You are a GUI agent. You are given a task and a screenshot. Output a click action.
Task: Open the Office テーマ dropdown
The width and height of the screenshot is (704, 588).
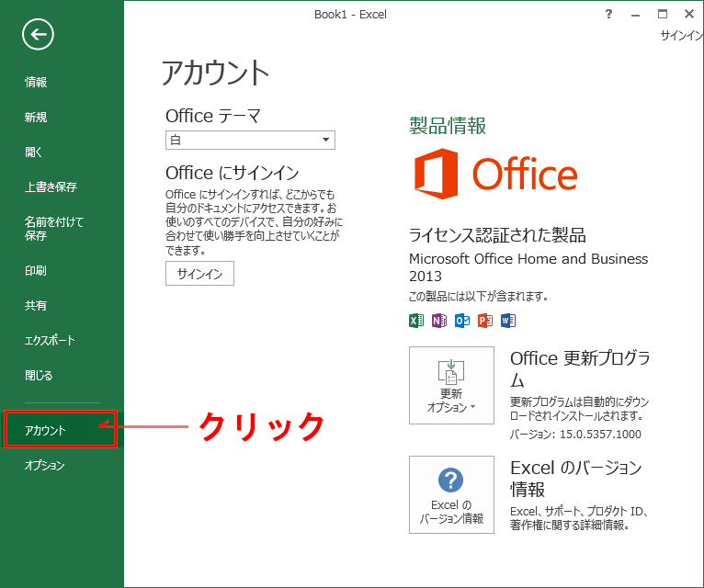(250, 140)
